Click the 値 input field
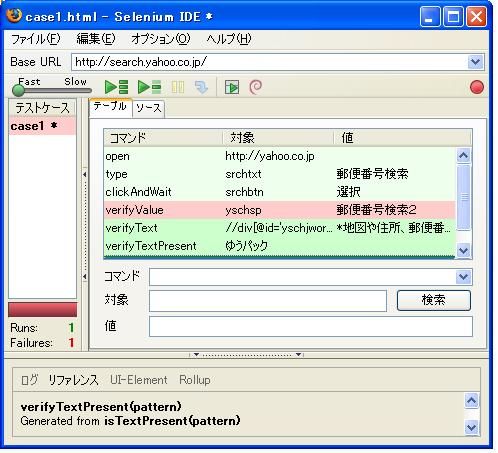This screenshot has height=453, width=498. pyautogui.click(x=311, y=326)
